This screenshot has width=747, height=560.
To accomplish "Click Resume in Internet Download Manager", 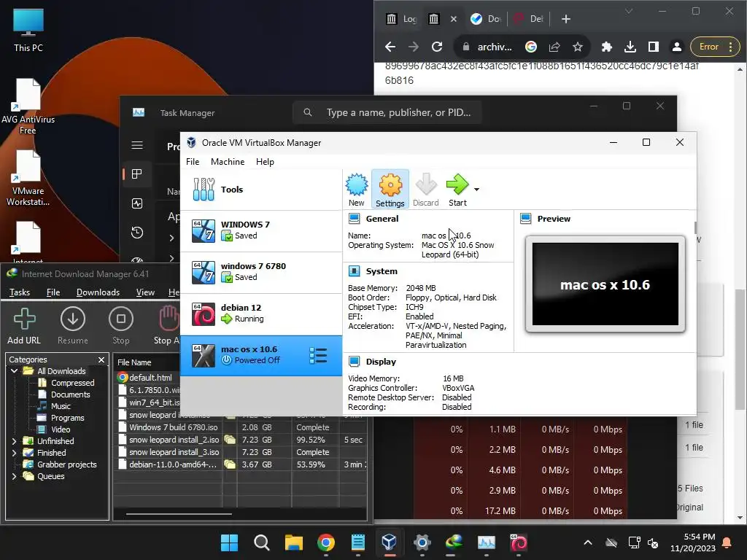I will (73, 326).
